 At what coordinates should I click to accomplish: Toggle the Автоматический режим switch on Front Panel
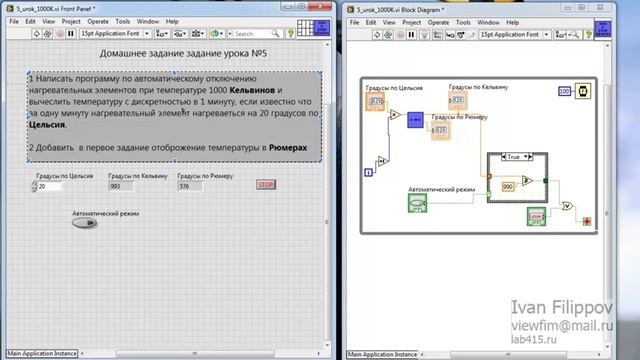pyautogui.click(x=84, y=223)
